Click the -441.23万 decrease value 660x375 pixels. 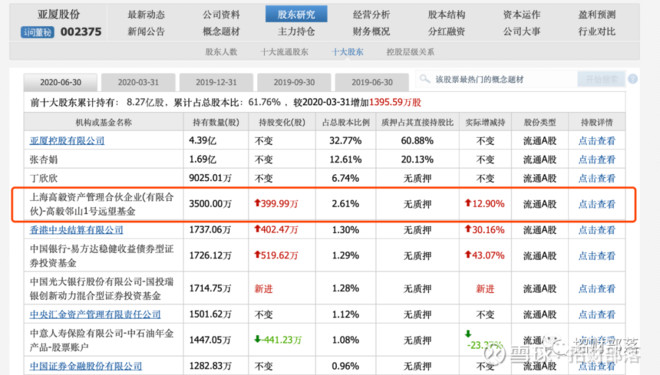coord(278,340)
